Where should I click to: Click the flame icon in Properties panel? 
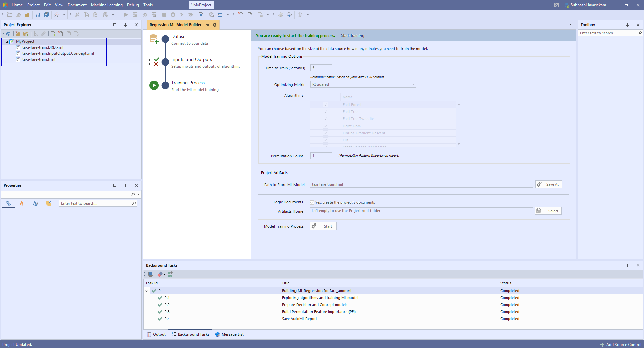point(22,203)
